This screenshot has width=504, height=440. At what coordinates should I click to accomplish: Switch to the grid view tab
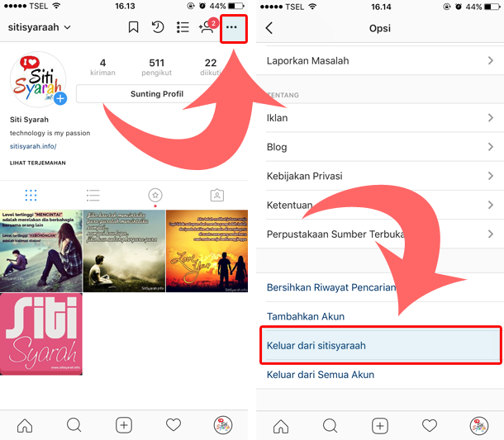(x=31, y=196)
